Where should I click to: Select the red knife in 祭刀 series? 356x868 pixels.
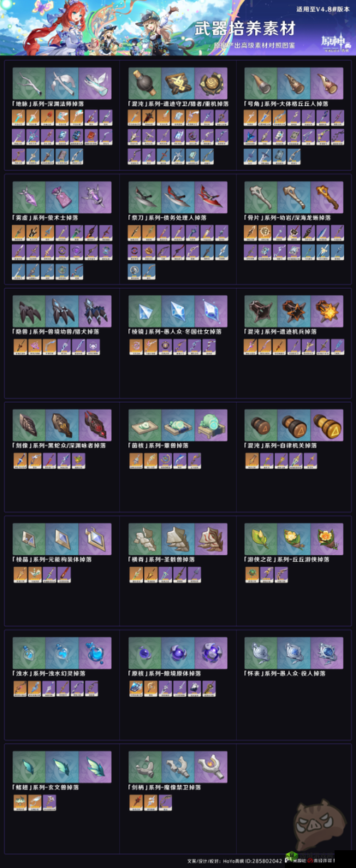pyautogui.click(x=211, y=196)
